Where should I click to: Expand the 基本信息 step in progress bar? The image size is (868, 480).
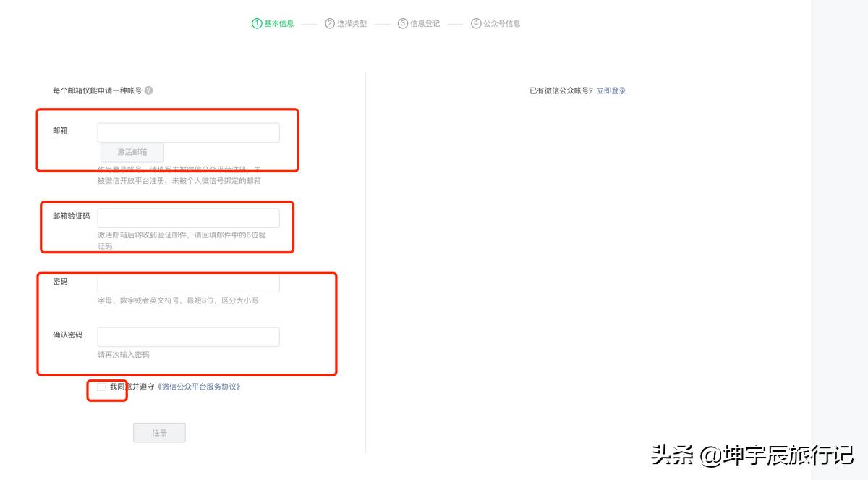[278, 22]
